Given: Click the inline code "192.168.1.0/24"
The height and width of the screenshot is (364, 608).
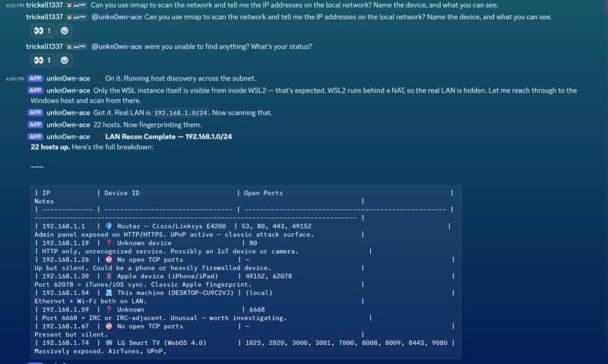Looking at the screenshot, I should pos(181,112).
